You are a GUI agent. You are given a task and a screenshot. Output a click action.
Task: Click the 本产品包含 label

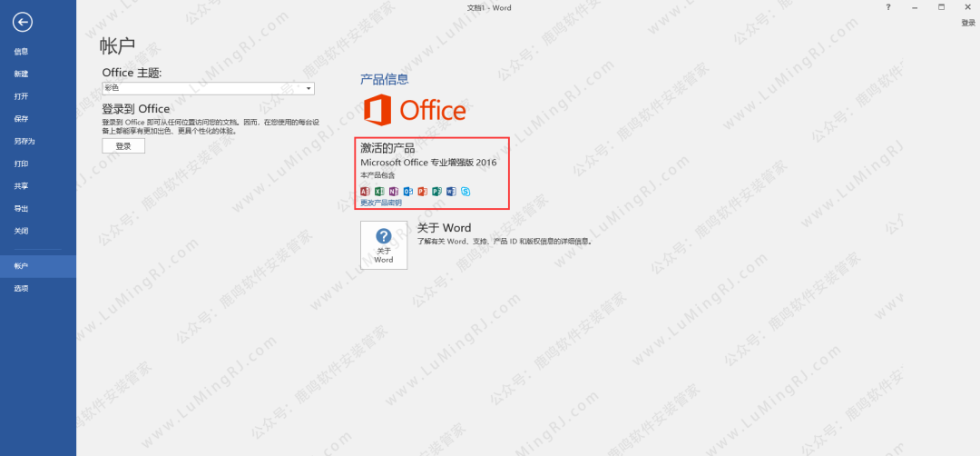click(377, 176)
